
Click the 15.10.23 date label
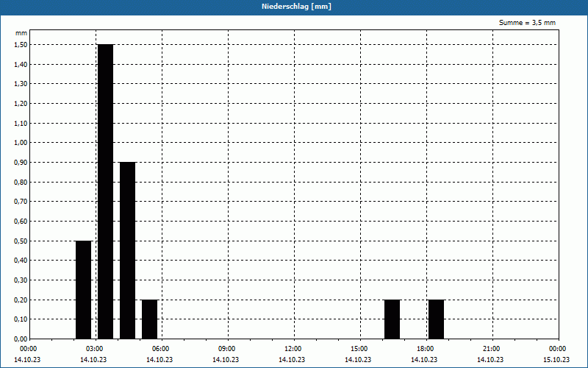click(556, 360)
